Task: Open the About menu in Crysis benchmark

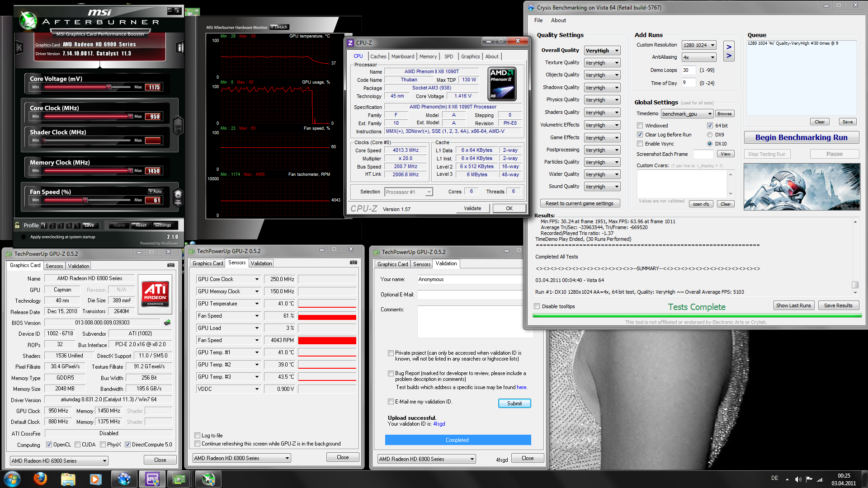Action: 558,20
